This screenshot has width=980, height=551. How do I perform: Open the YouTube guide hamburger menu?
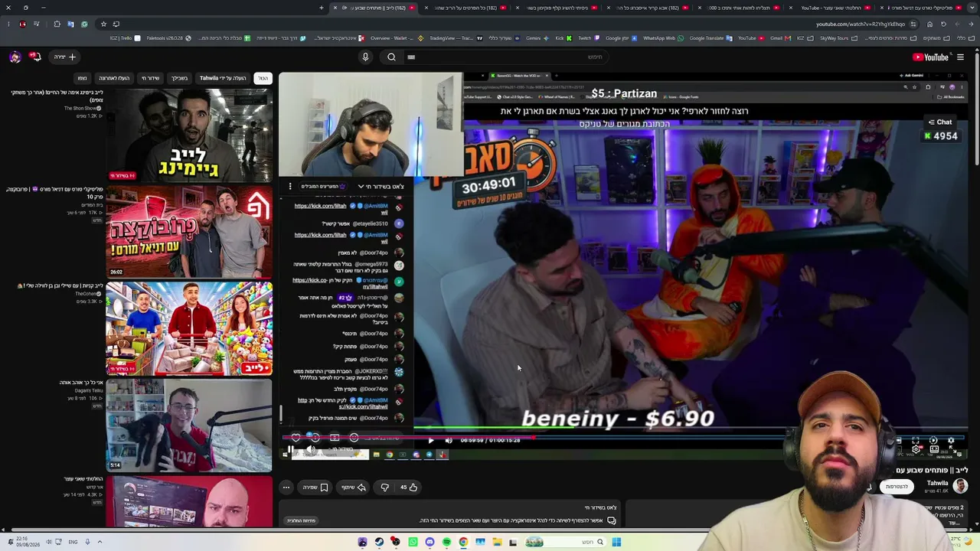(960, 57)
